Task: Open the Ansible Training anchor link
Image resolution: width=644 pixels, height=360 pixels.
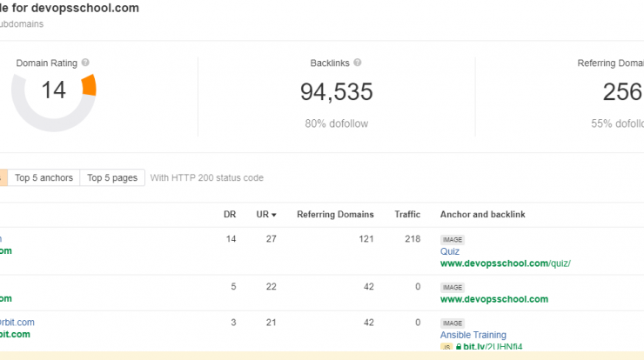Action: tap(473, 335)
